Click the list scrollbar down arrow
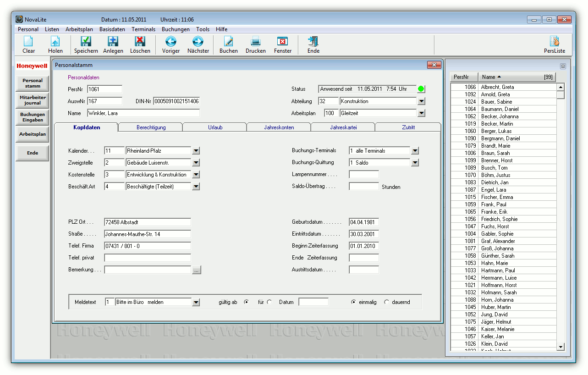 coord(561,347)
